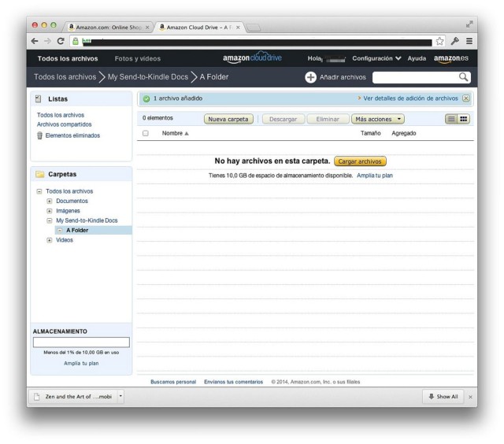Screen dimensions: 504x444
Task: Switch to list view icon
Action: coord(451,119)
